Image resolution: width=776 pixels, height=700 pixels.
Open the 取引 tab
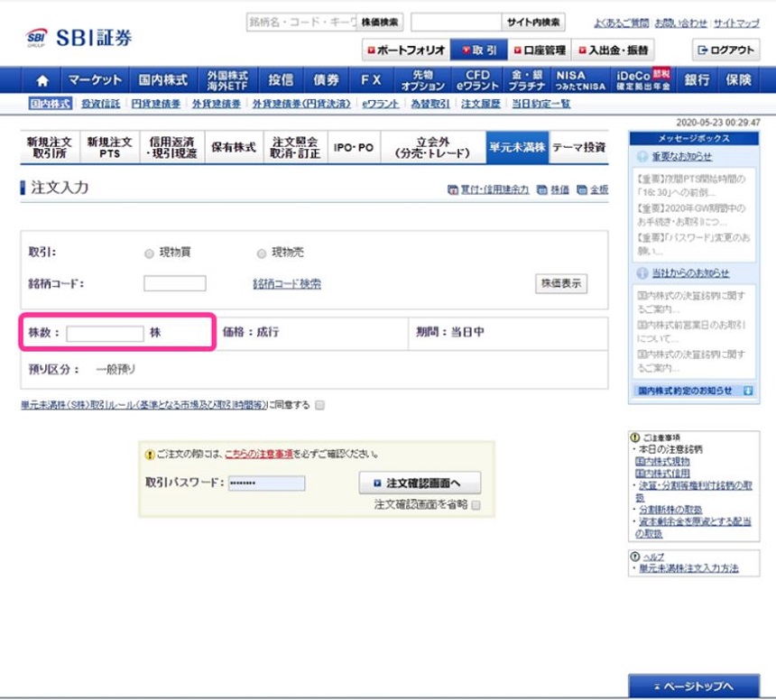478,50
